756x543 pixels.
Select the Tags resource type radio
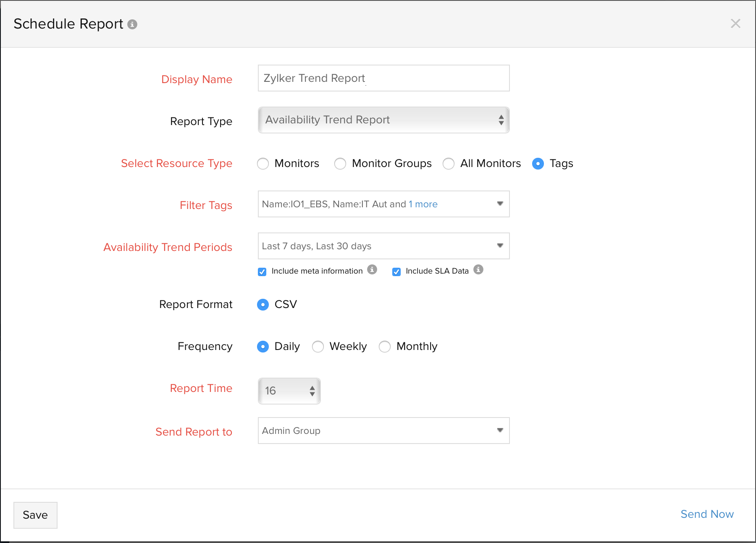click(x=538, y=164)
